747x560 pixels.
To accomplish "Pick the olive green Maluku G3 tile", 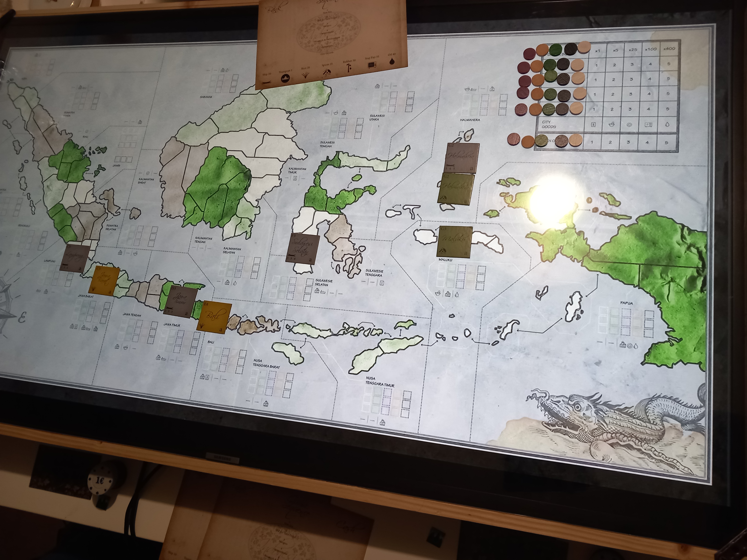I will click(454, 242).
